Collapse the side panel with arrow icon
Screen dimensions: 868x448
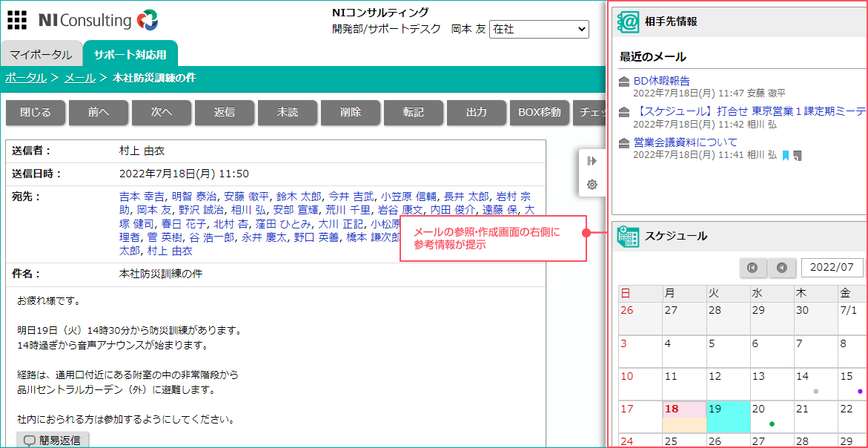click(x=592, y=161)
